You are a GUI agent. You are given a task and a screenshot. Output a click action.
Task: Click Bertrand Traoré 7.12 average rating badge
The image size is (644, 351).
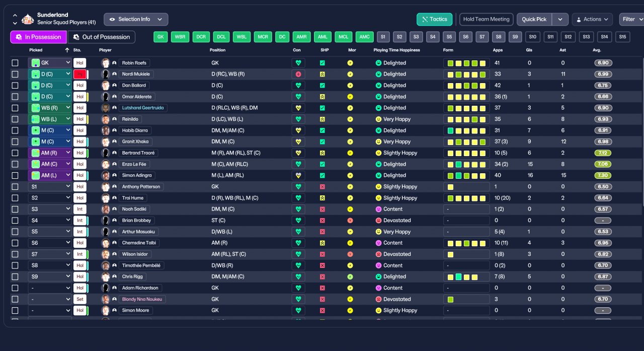click(603, 153)
